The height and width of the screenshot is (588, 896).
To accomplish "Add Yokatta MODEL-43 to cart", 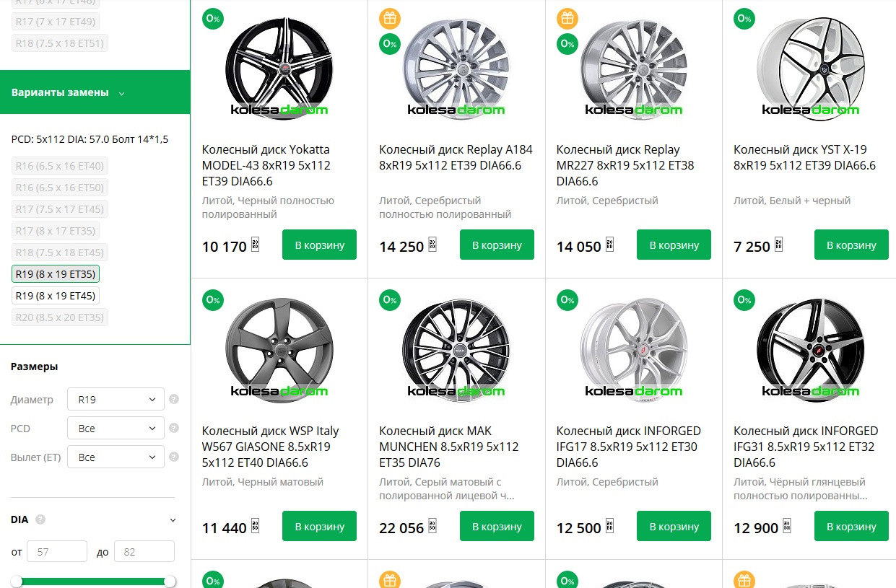I will (319, 245).
